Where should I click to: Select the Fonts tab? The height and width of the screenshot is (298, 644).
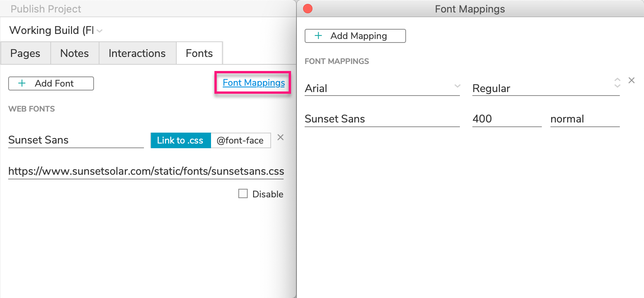(x=199, y=53)
